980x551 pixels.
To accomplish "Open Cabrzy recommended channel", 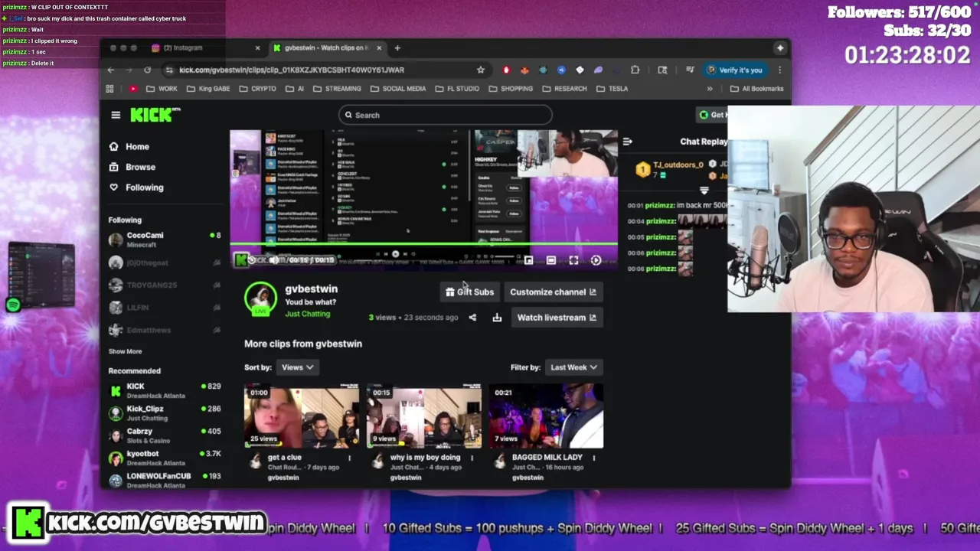I will click(x=165, y=435).
